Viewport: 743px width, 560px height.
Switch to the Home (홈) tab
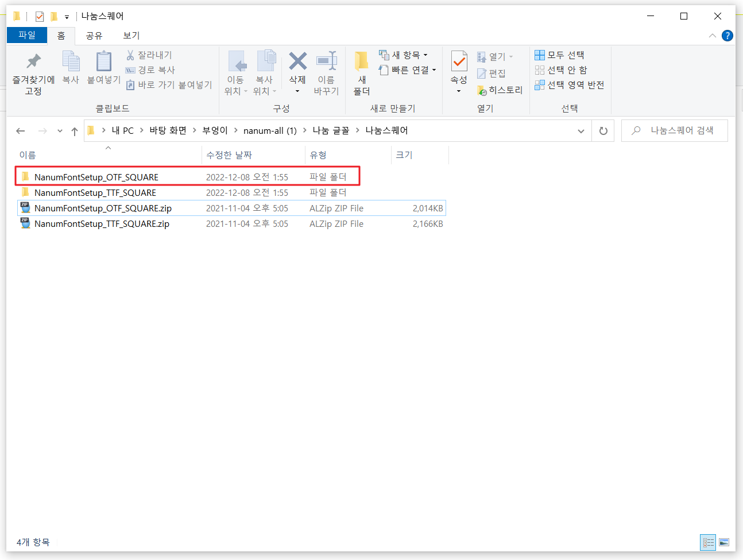click(x=61, y=36)
